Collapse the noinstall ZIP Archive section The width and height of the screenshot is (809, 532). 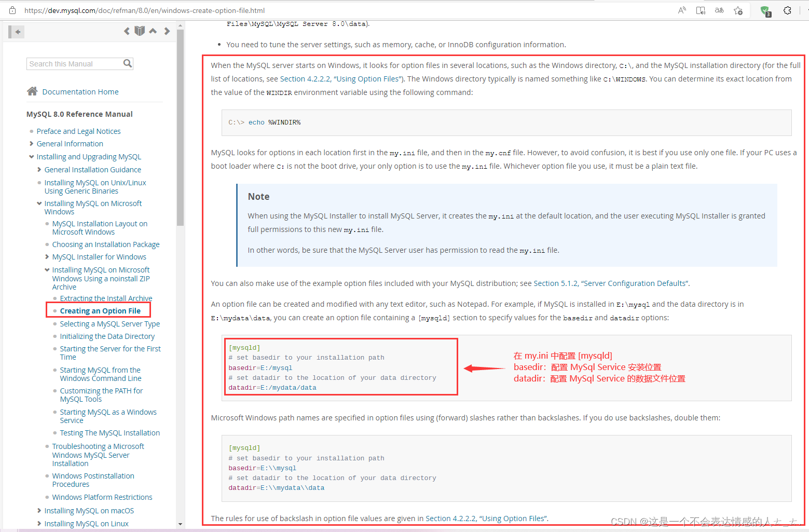[47, 270]
